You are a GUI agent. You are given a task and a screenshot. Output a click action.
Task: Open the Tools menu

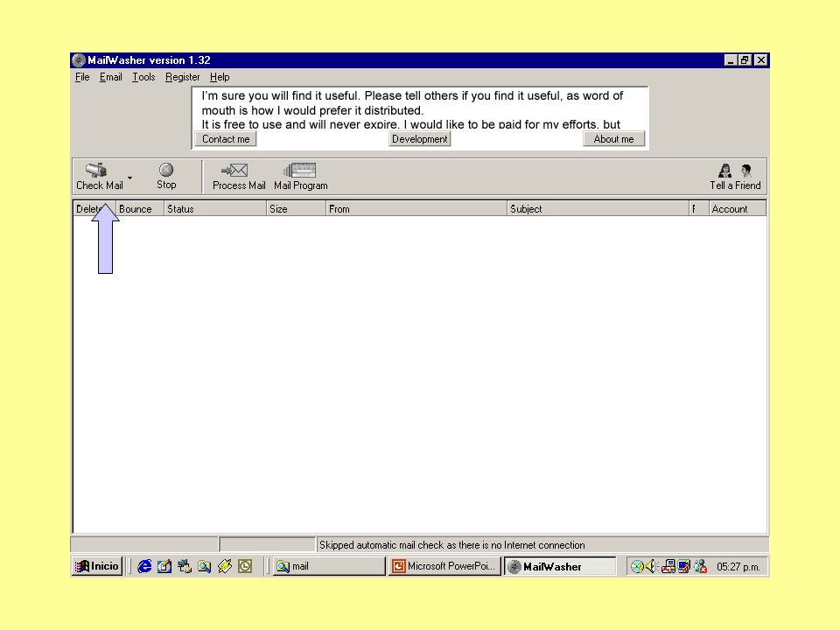(143, 77)
